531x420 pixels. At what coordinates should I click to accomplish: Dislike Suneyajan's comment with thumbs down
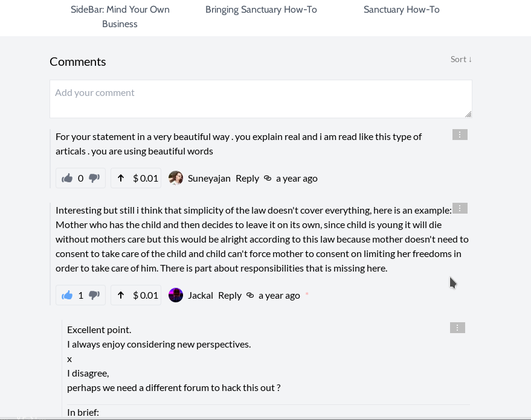[94, 178]
